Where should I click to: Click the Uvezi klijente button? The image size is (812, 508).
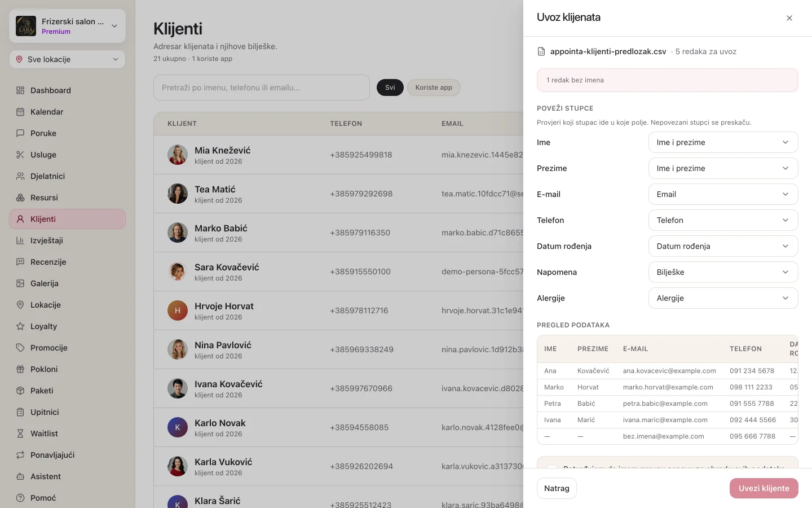[x=764, y=488]
